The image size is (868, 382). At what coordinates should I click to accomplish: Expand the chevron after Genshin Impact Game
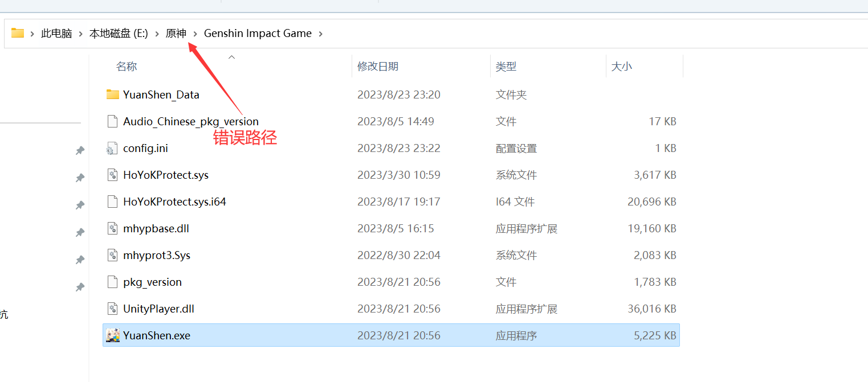click(320, 34)
